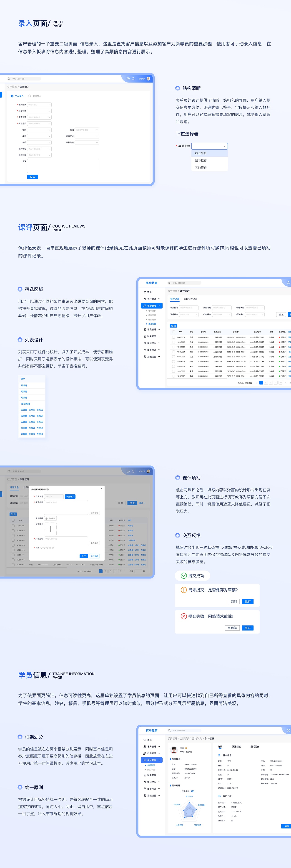291x868 pixels.
Task: Click 重试 in submit-failed prompt
Action: [248, 628]
